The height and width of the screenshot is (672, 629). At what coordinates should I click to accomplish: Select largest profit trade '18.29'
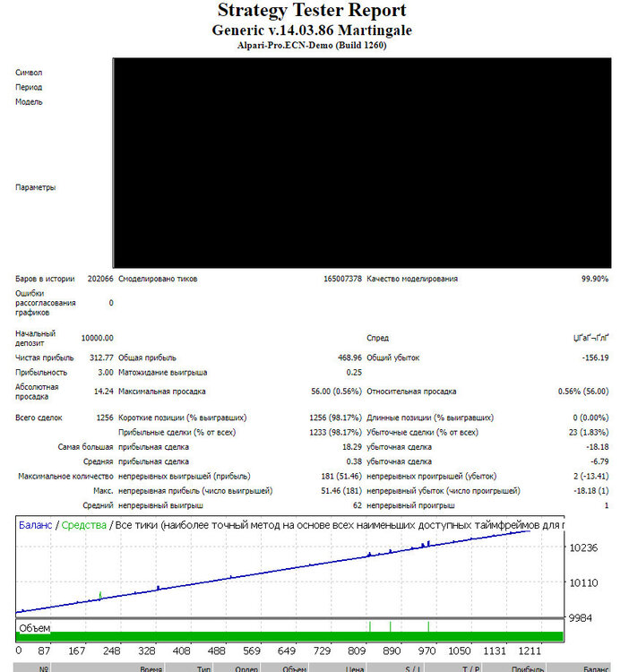point(352,447)
